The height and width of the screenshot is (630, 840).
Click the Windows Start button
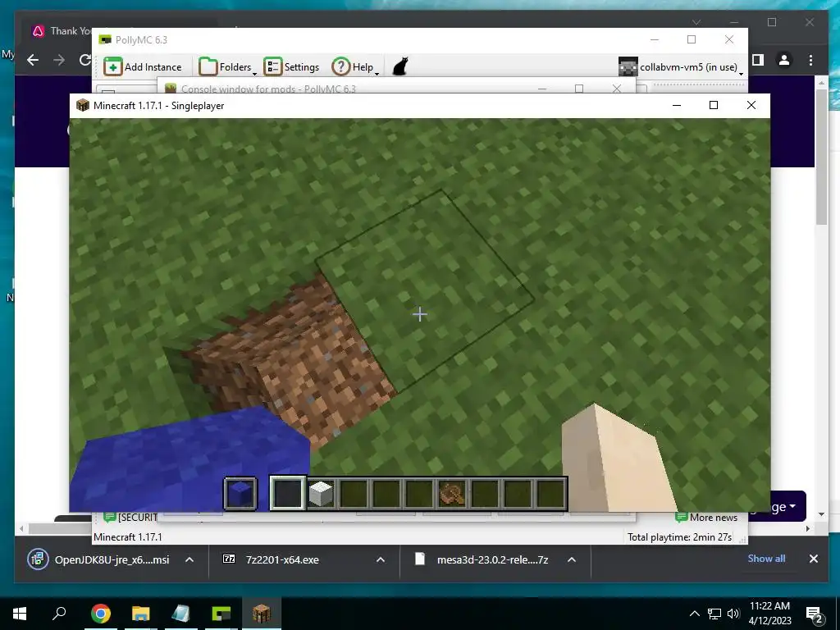point(20,614)
